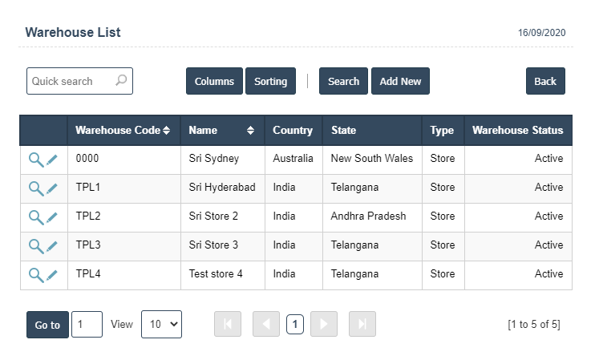The width and height of the screenshot is (595, 364).
Task: Open details magnifier for Sri Store 2 row
Action: 35,217
